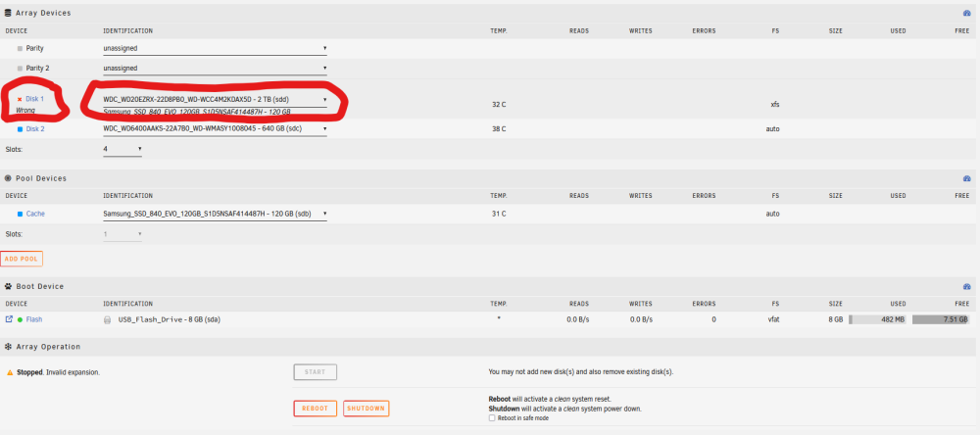Screen dimensions: 980x435
Task: Click the xfs filesystem value of Disk 1
Action: pos(775,105)
